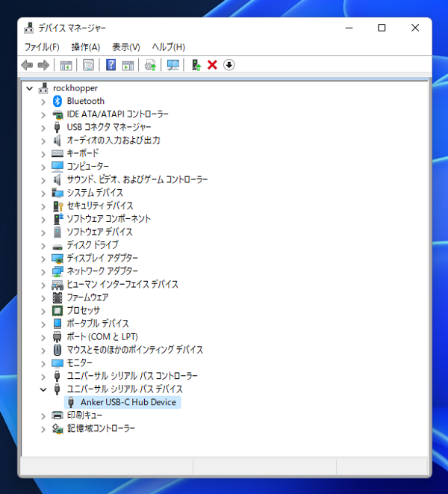This screenshot has height=494, width=448.
Task: Click the Disable device down-arrow icon
Action: (x=229, y=65)
